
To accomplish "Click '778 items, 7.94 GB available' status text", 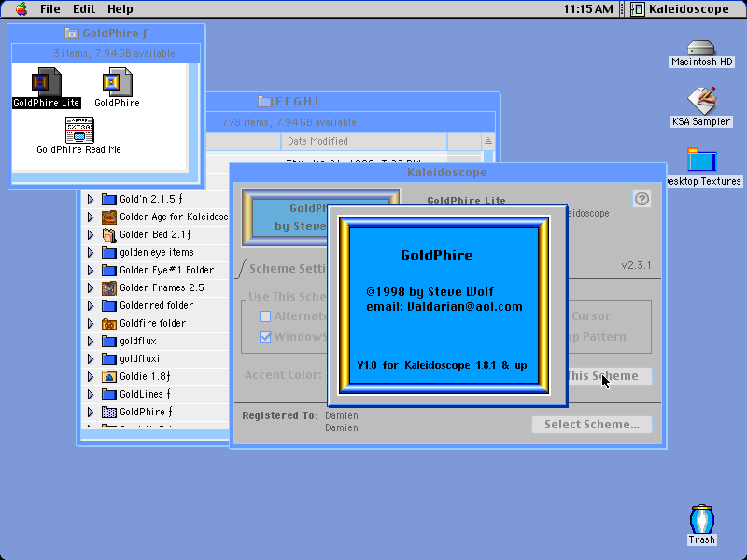I will [289, 122].
